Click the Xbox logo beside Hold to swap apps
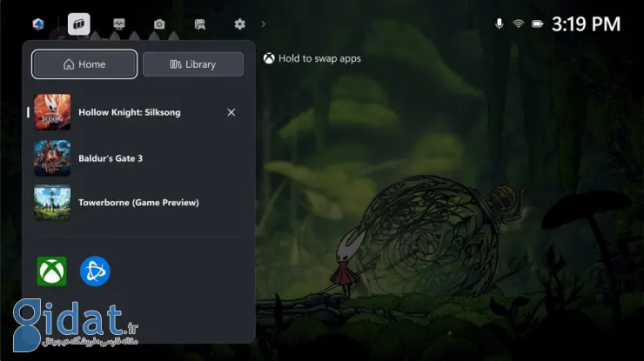Viewport: 644px width, 361px height. [269, 58]
